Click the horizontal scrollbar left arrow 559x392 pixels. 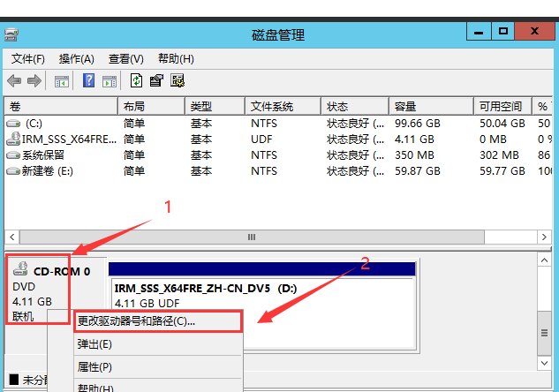click(x=12, y=237)
